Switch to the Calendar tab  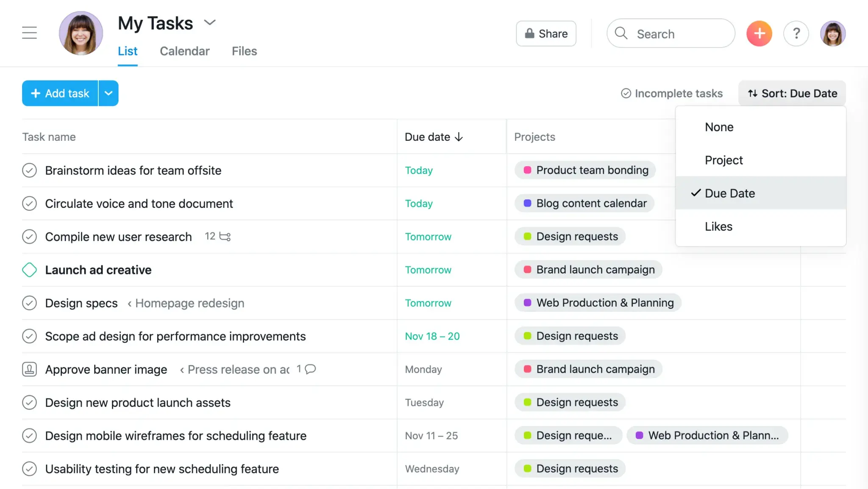tap(184, 51)
